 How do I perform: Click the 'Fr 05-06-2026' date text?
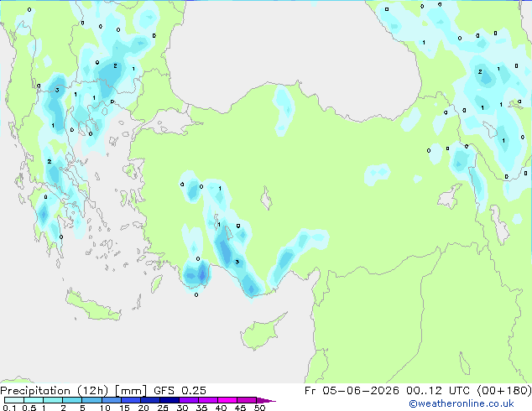point(352,391)
